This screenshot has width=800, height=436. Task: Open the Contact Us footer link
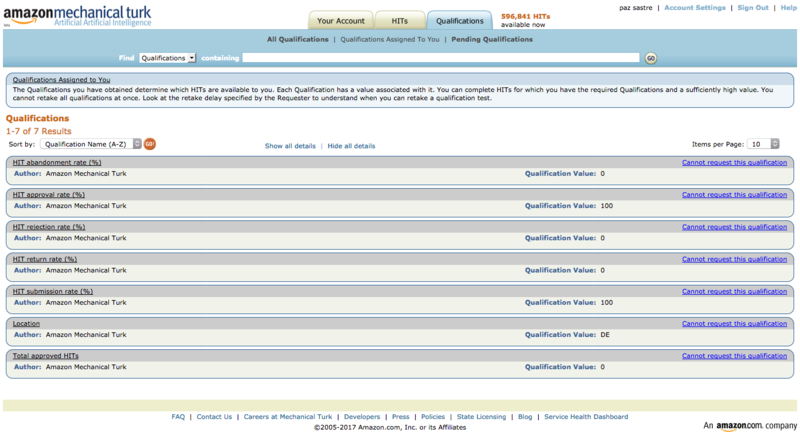pyautogui.click(x=214, y=417)
